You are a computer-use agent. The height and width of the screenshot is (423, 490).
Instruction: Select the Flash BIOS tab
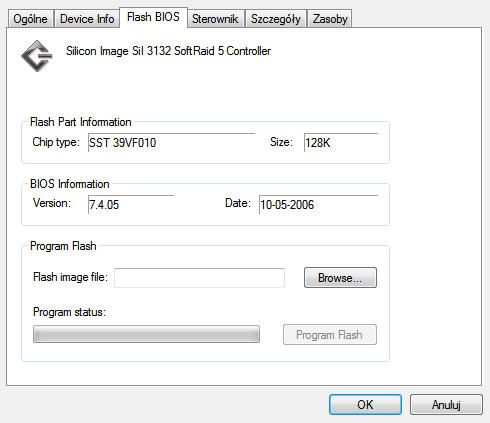click(x=153, y=17)
